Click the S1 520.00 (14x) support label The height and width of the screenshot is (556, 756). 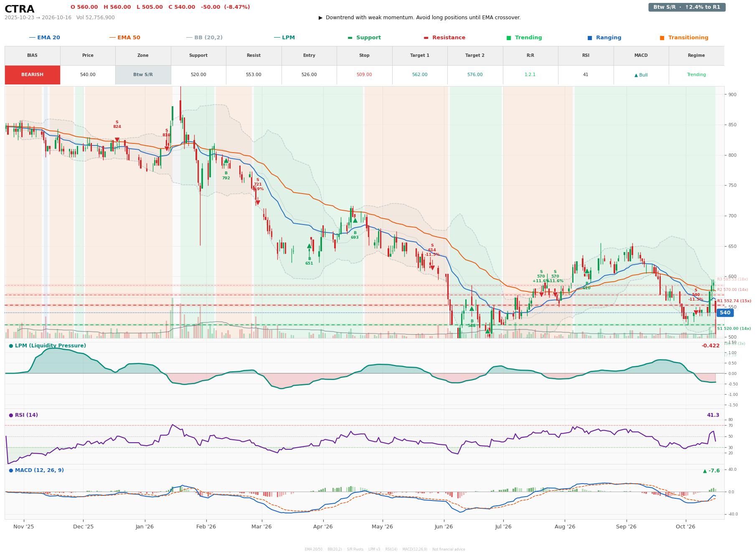734,329
